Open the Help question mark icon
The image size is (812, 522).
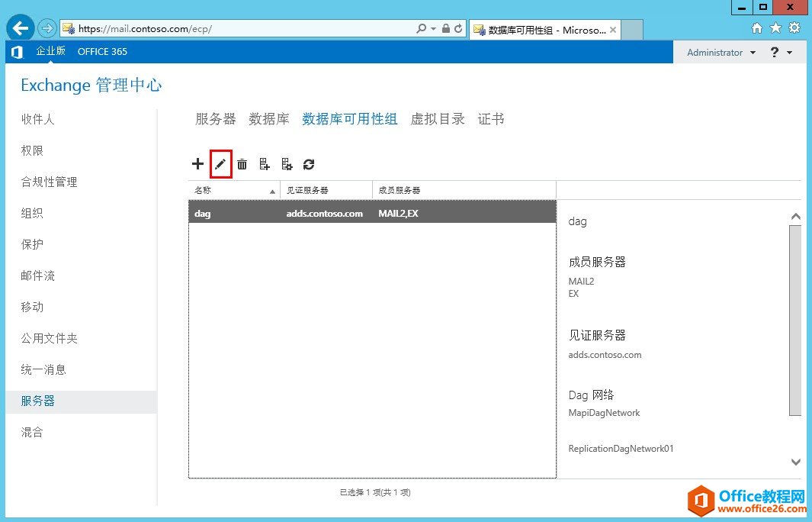point(775,52)
